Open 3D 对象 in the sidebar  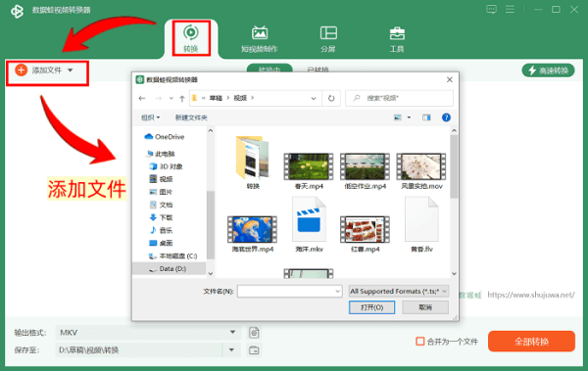[x=166, y=166]
